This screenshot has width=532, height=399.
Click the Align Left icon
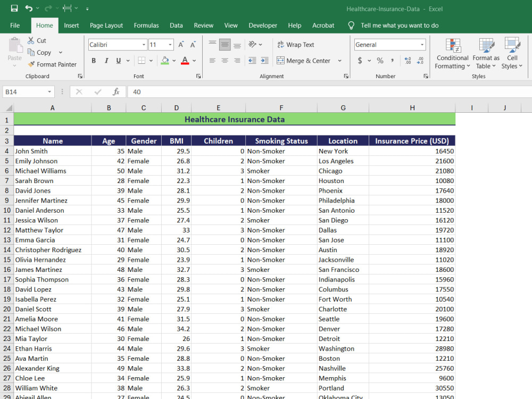212,61
